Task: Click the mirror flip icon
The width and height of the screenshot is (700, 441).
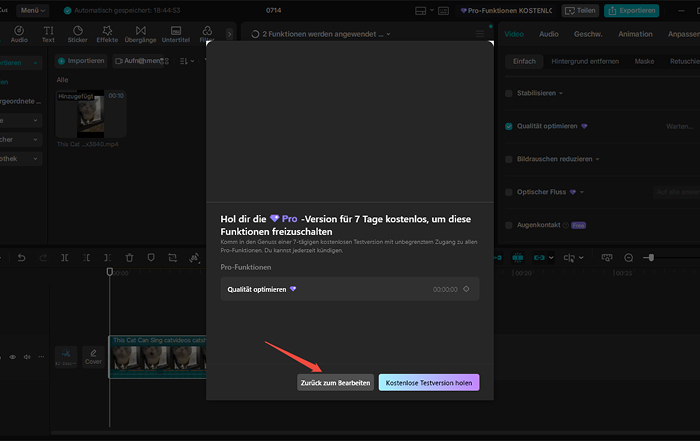Action: click(x=194, y=258)
